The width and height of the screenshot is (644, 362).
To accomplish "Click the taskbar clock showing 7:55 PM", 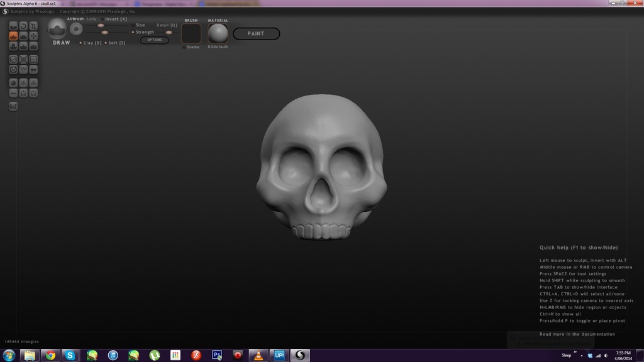I will click(623, 356).
